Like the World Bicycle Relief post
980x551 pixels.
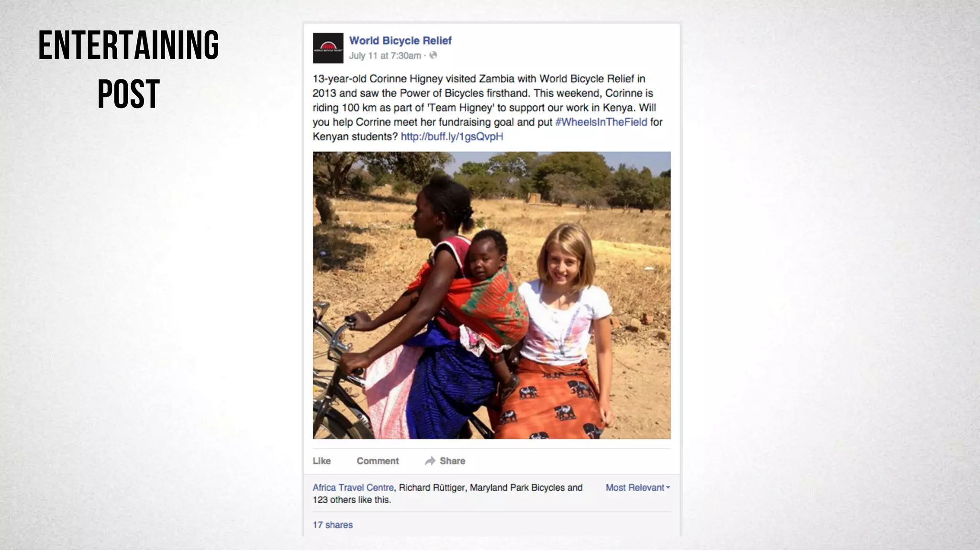(x=322, y=461)
